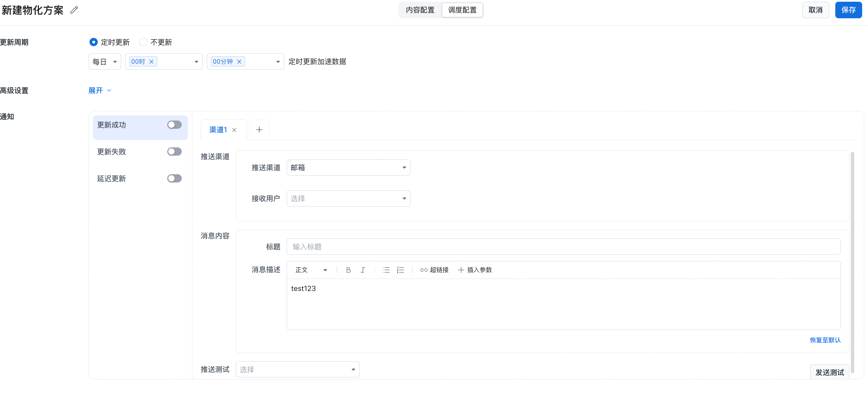The width and height of the screenshot is (868, 407).
Task: Toggle bold formatting in message editor
Action: coord(348,270)
